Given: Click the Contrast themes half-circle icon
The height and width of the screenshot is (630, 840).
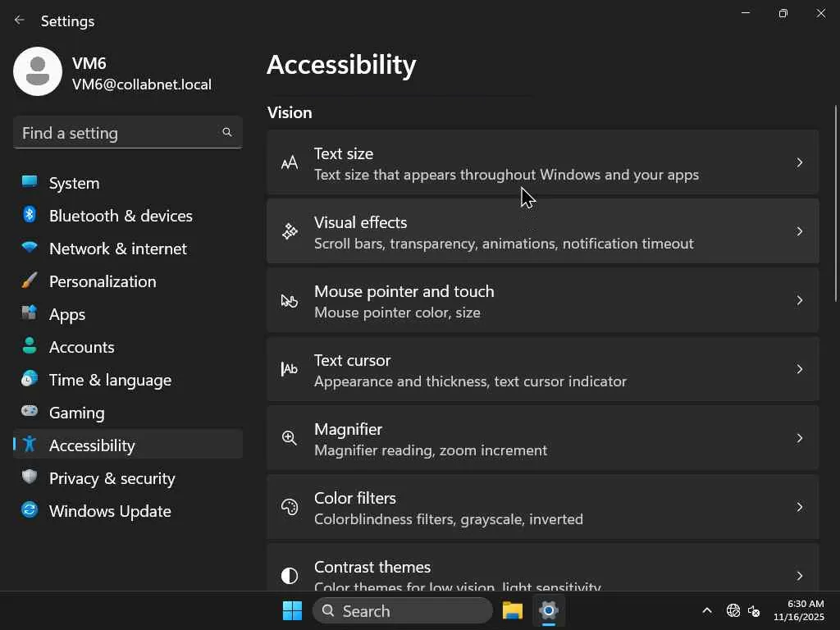Looking at the screenshot, I should [x=290, y=576].
